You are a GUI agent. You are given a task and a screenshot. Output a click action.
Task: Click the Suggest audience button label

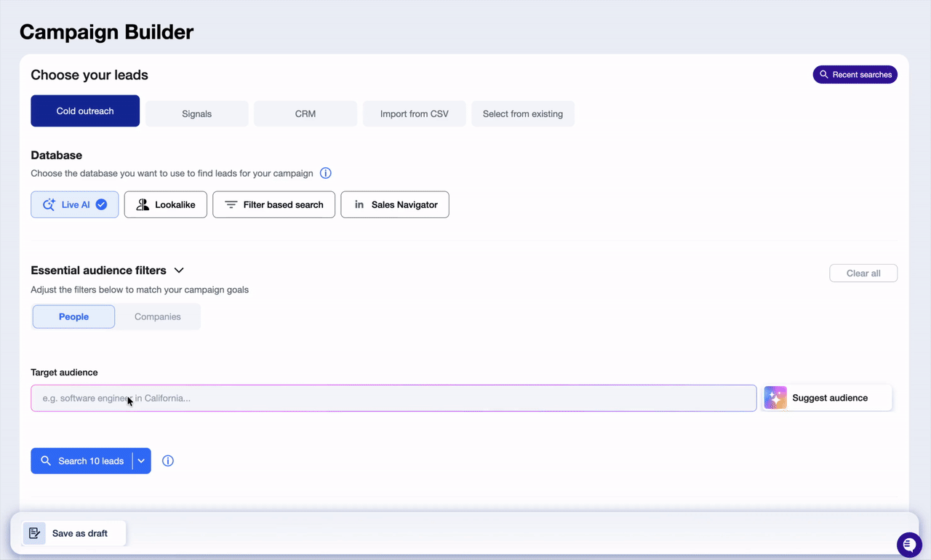(x=830, y=398)
